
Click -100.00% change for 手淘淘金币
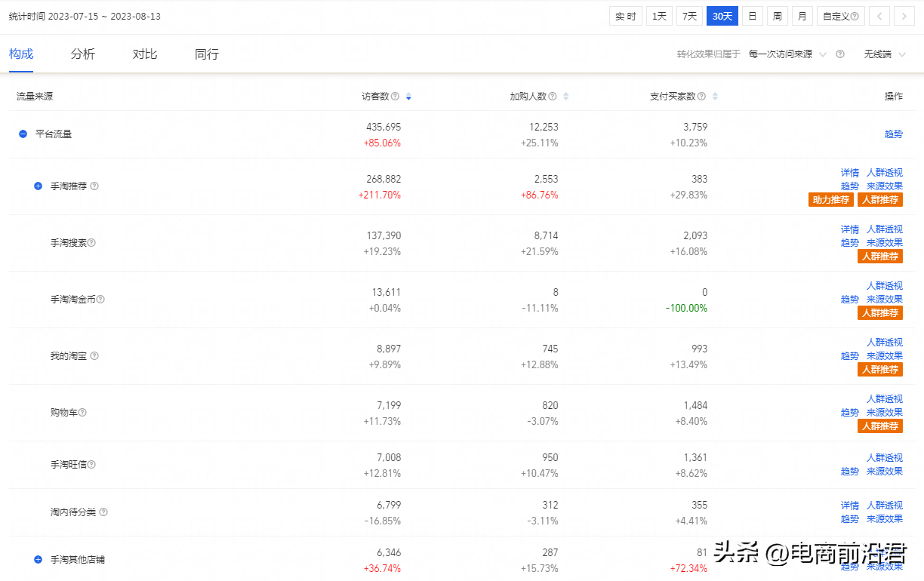tap(686, 308)
